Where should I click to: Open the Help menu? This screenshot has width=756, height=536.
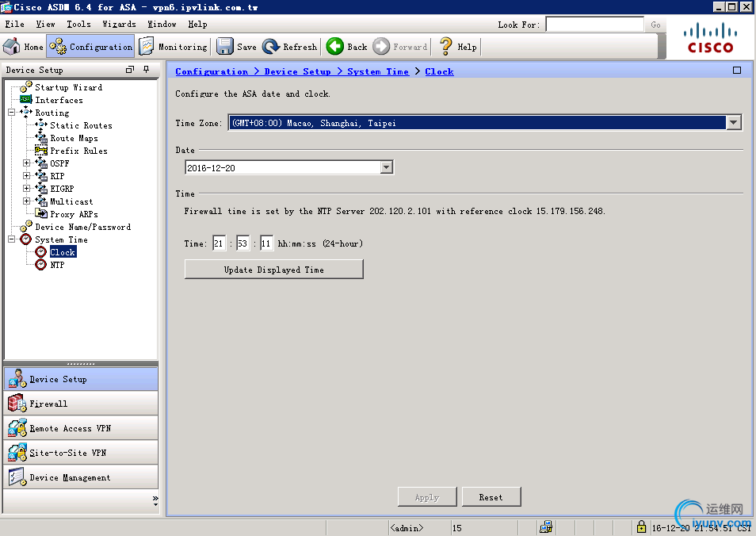tap(197, 24)
